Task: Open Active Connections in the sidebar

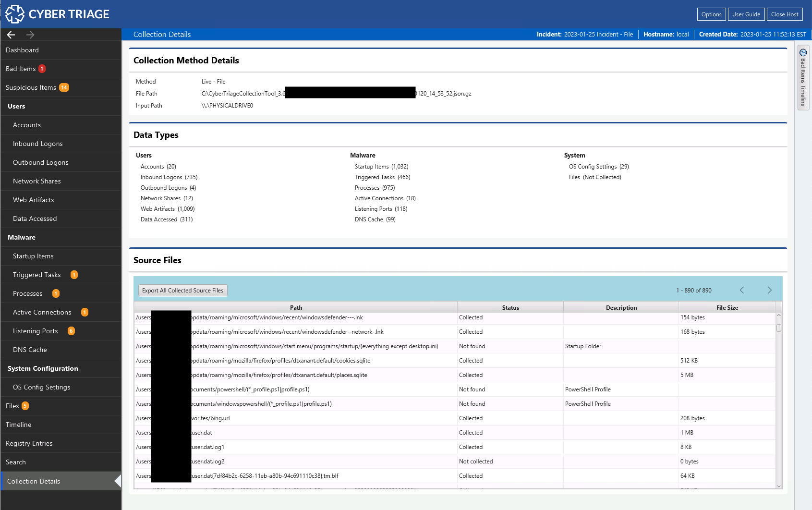Action: click(x=61, y=312)
